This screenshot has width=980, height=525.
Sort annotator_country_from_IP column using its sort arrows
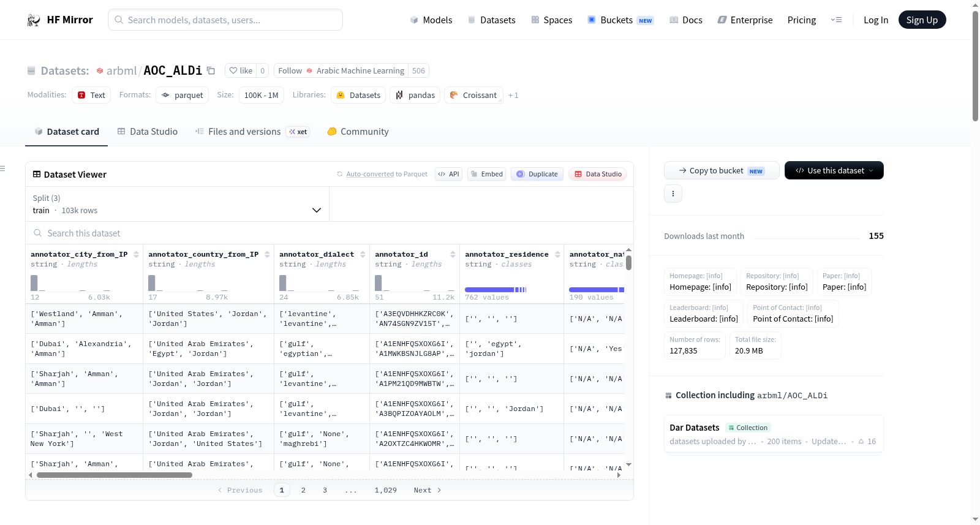267,254
